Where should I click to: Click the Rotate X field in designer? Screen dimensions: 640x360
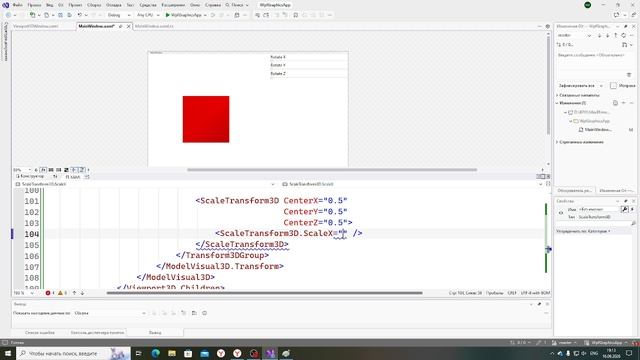click(309, 57)
